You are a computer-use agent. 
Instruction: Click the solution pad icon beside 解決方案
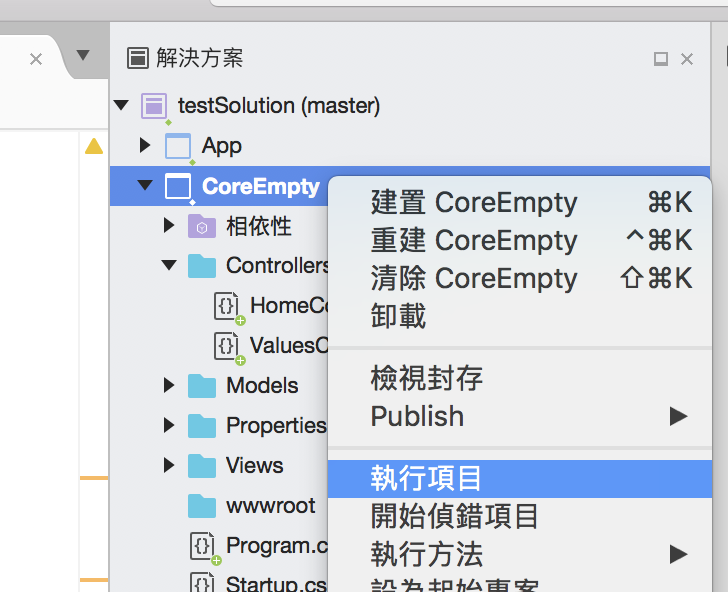[137, 58]
